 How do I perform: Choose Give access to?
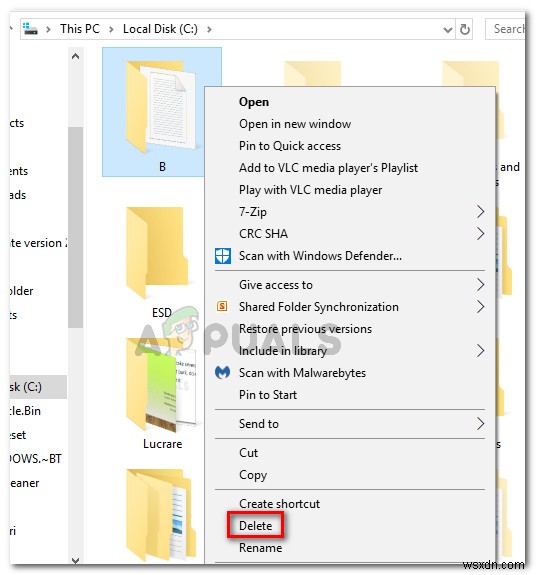pyautogui.click(x=276, y=285)
